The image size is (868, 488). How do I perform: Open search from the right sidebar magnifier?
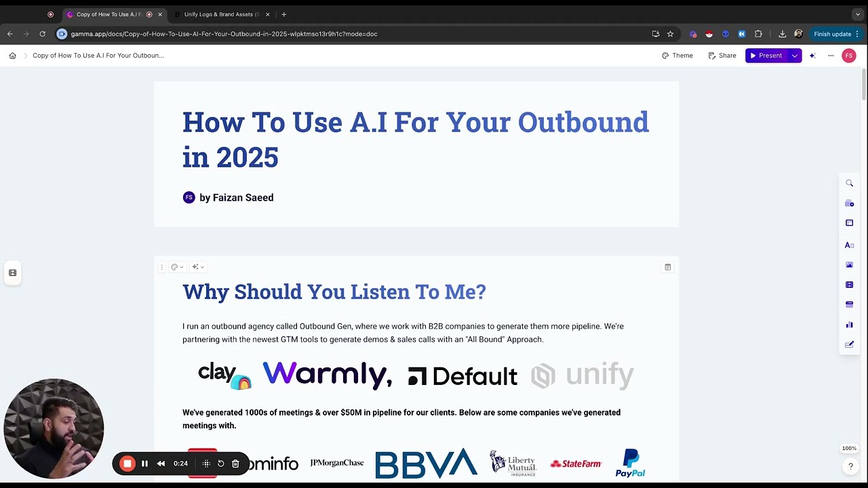[849, 183]
